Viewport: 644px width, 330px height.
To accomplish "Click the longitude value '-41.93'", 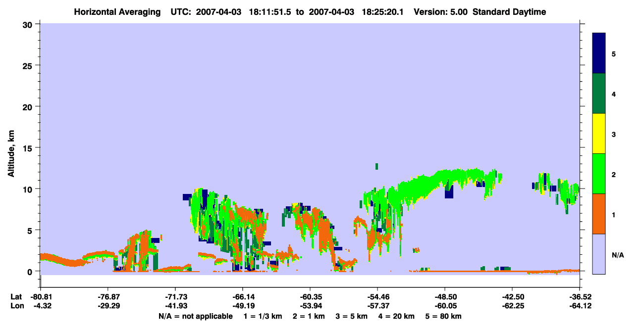I will (175, 305).
